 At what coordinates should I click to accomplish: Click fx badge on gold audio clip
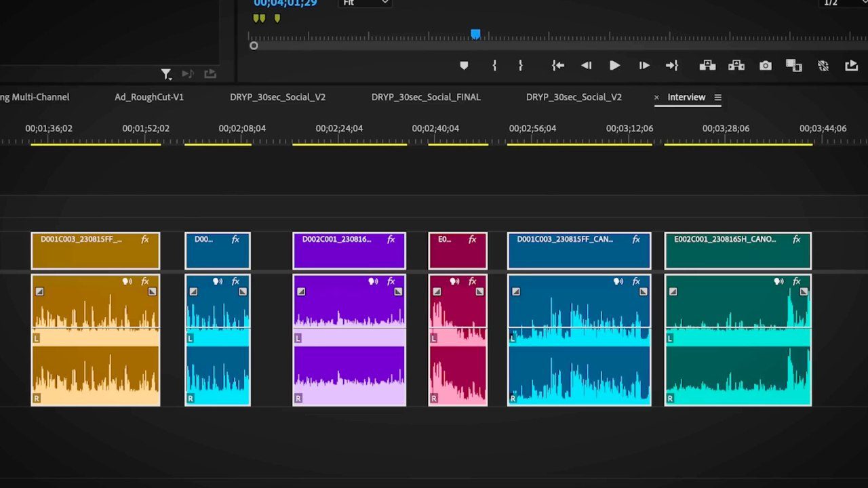pyautogui.click(x=145, y=281)
